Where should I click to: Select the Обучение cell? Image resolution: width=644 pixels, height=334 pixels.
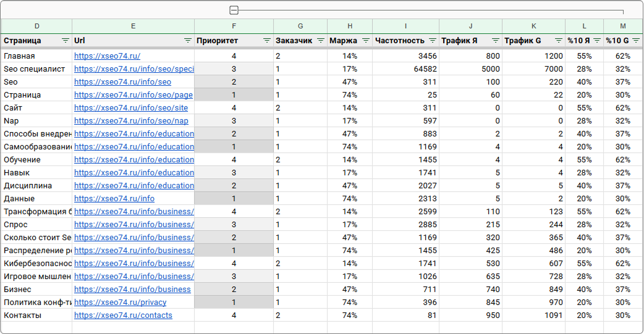click(37, 160)
